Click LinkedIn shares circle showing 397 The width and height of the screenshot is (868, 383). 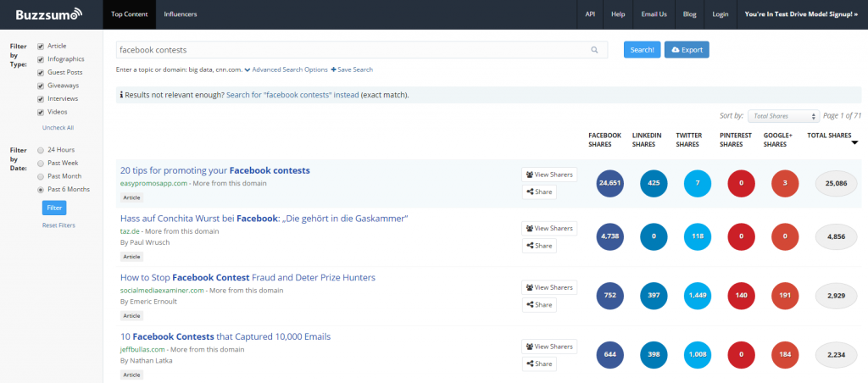(654, 296)
